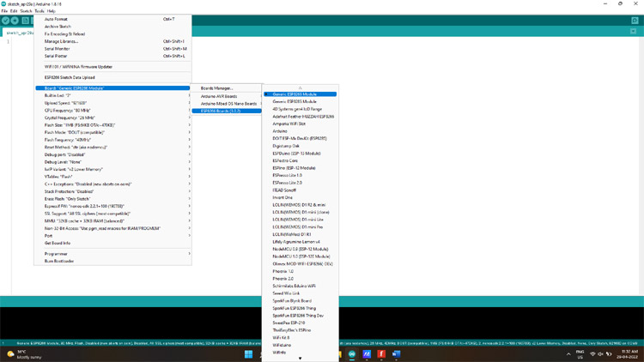
Task: Show hidden system tray icons chevron
Action: click(568, 354)
